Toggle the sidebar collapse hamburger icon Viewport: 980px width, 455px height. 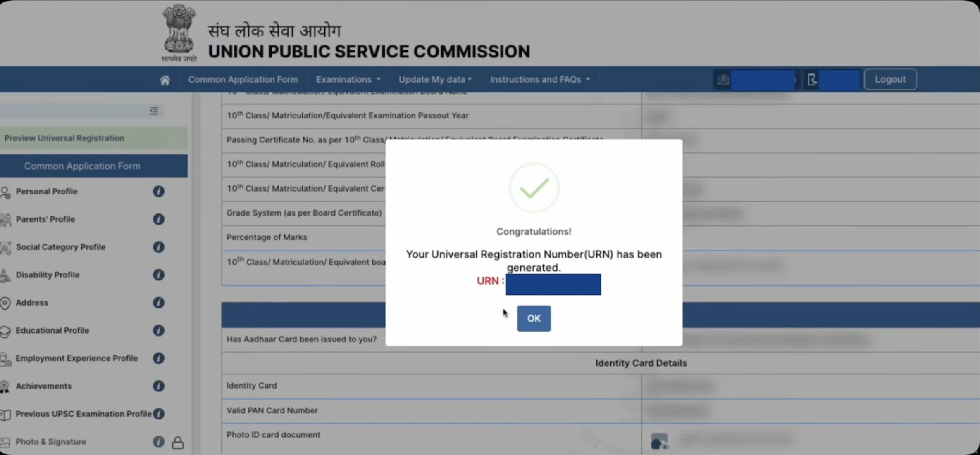click(154, 111)
